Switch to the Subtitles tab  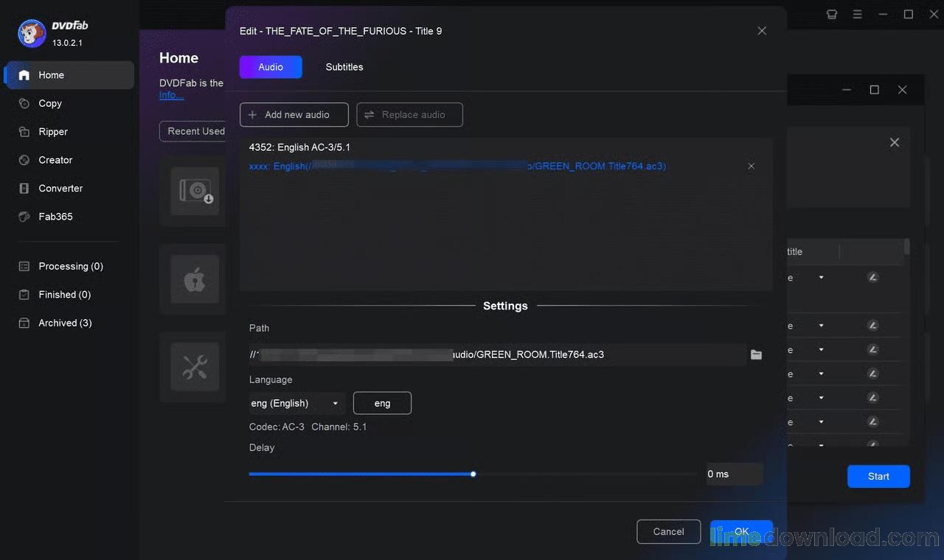(344, 67)
